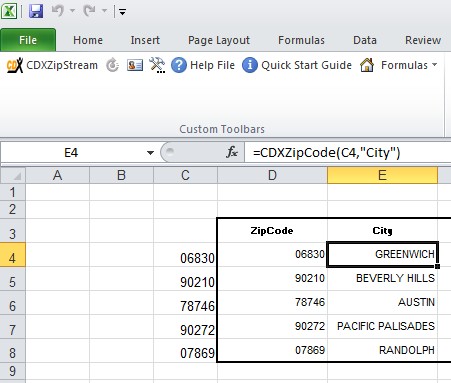Switch to the Insert tab
The image size is (451, 383).
tap(145, 40)
